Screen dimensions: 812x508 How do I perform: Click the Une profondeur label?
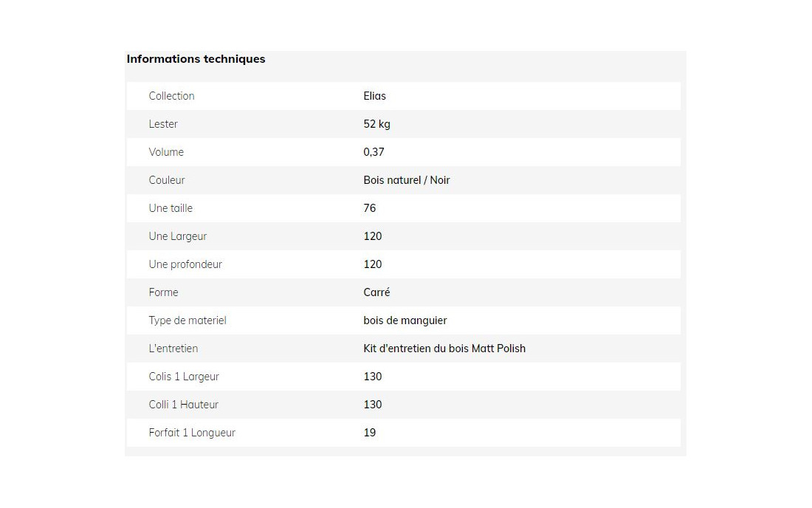pos(185,264)
